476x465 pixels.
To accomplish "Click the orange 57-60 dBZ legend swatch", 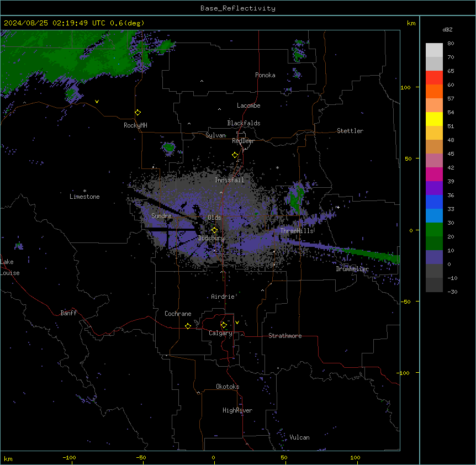I will point(434,91).
